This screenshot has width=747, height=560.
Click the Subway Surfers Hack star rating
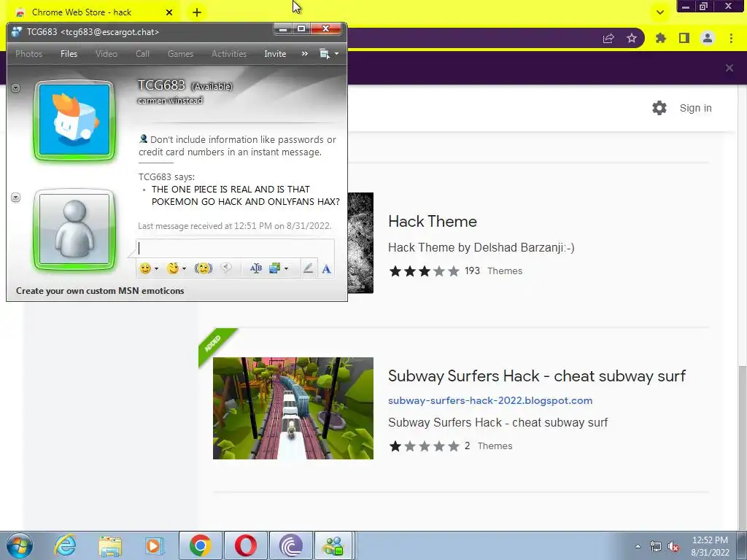tap(424, 446)
